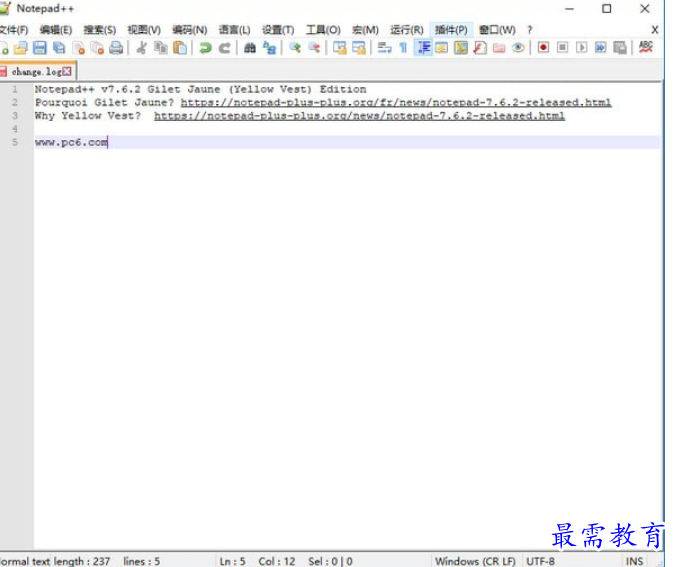Close the current document via toolbar icon

79,48
